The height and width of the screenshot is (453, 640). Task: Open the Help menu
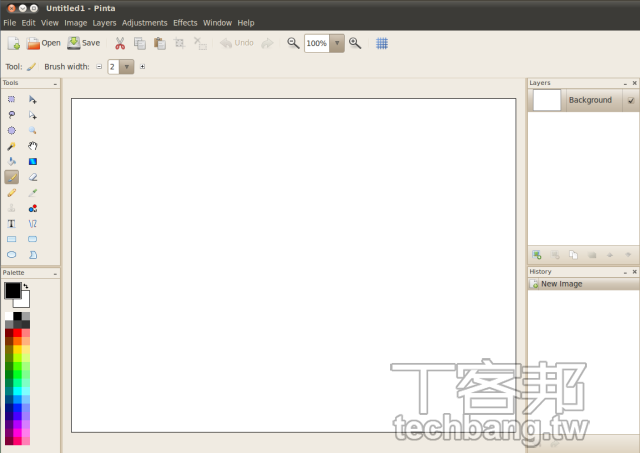coord(246,23)
